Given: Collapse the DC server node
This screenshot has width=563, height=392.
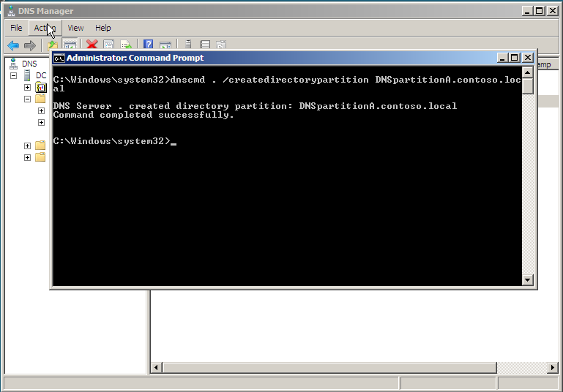Looking at the screenshot, I should pos(13,75).
